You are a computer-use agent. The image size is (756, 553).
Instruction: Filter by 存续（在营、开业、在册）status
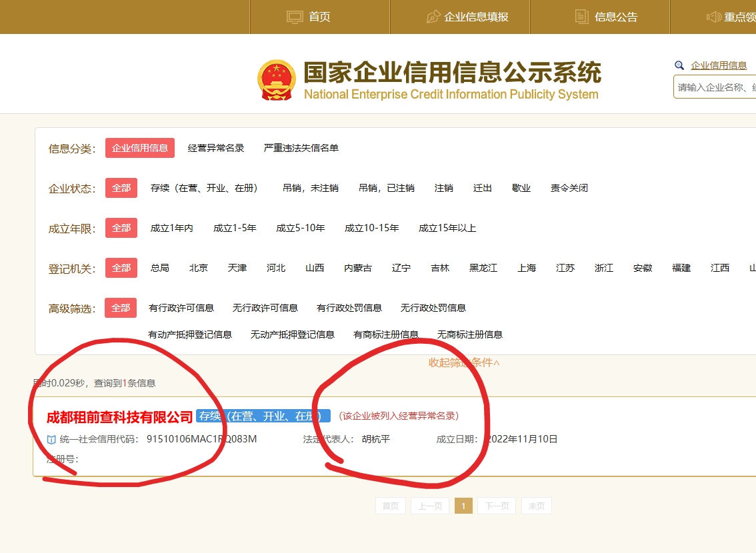204,188
